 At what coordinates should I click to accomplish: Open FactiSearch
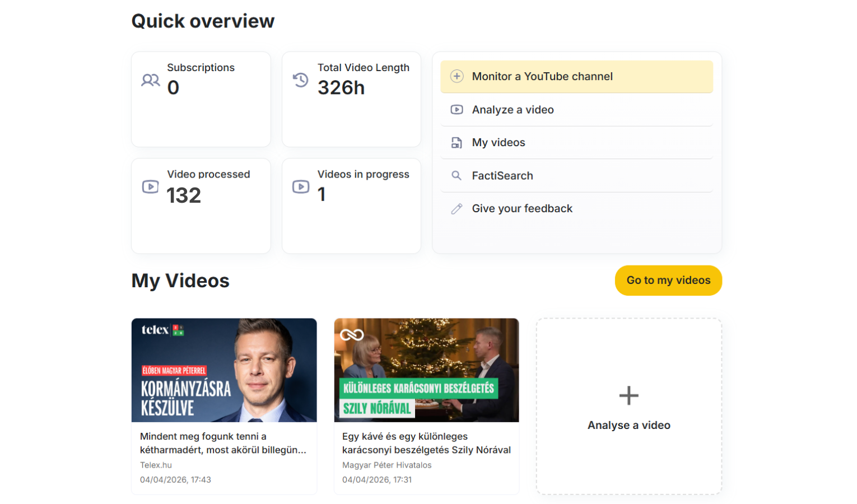pyautogui.click(x=577, y=176)
